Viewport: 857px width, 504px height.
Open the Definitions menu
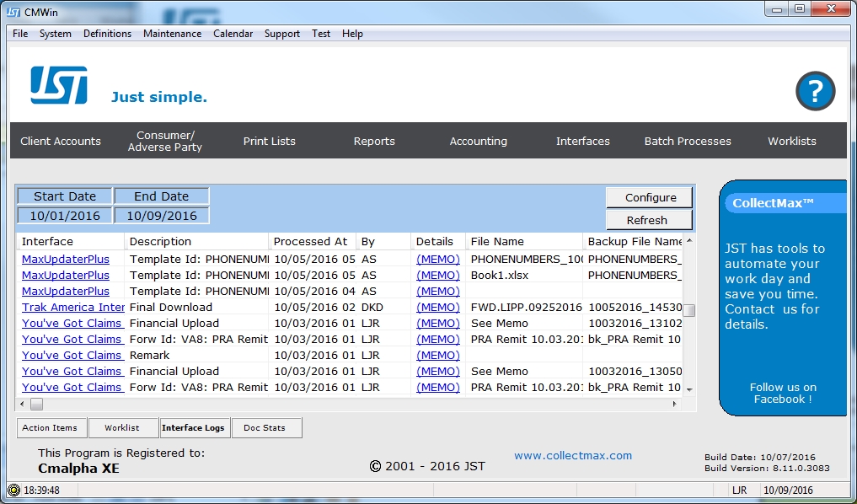click(x=107, y=34)
